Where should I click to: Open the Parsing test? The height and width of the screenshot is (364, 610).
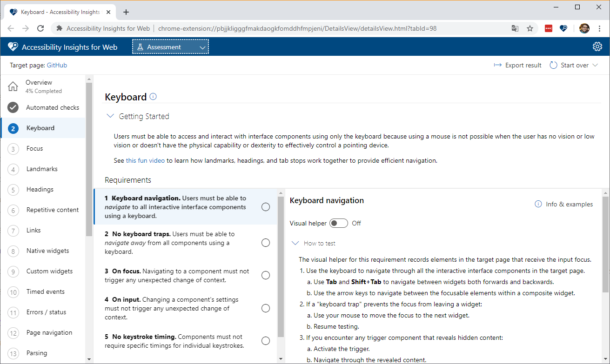click(x=43, y=353)
